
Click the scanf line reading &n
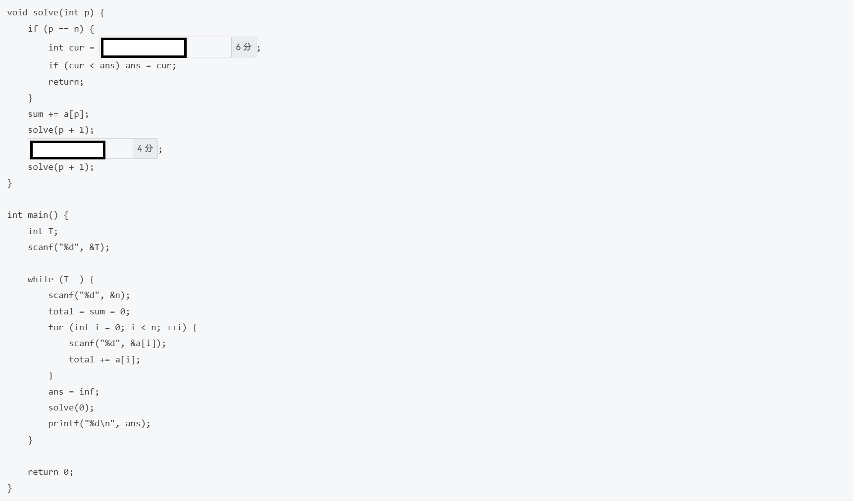tap(89, 295)
